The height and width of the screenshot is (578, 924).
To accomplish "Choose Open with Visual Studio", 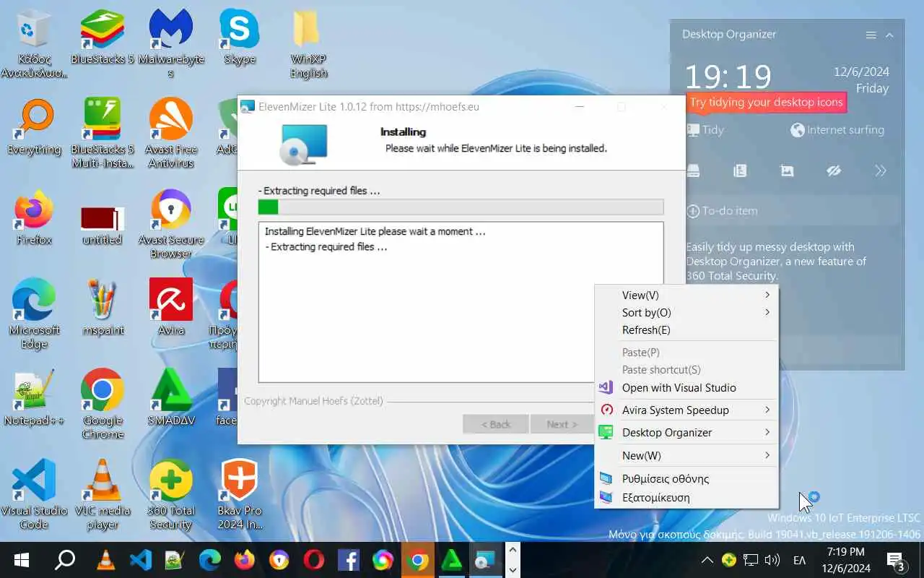I will pos(686,387).
